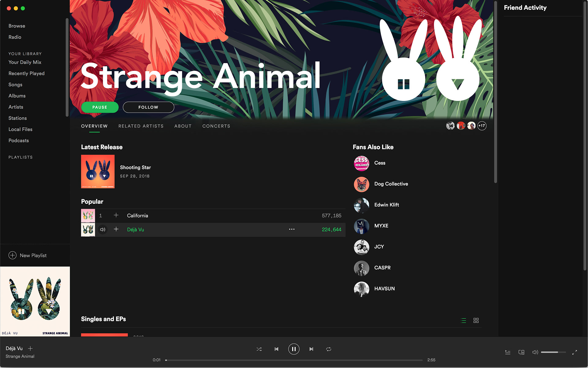Show the +17 more followers
The image size is (588, 368).
pos(482,126)
